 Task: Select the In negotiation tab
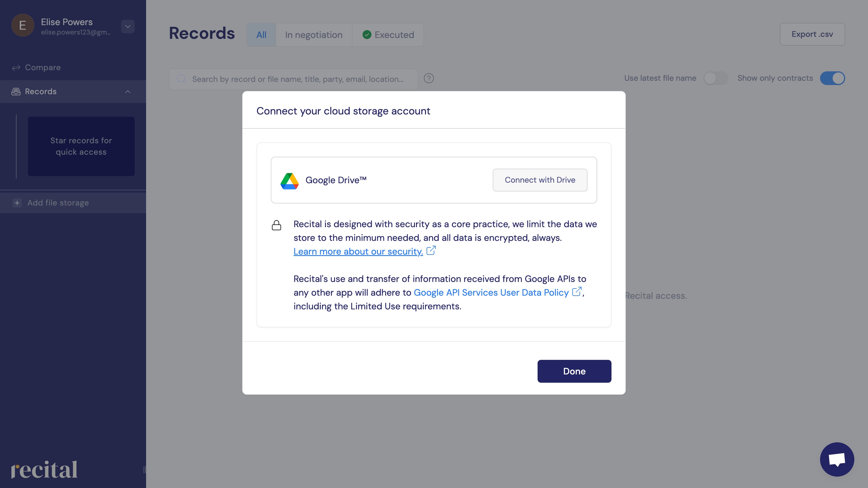click(313, 35)
